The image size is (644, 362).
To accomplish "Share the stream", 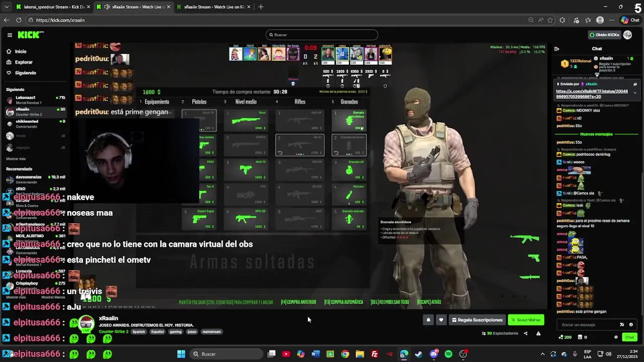I will point(525,333).
